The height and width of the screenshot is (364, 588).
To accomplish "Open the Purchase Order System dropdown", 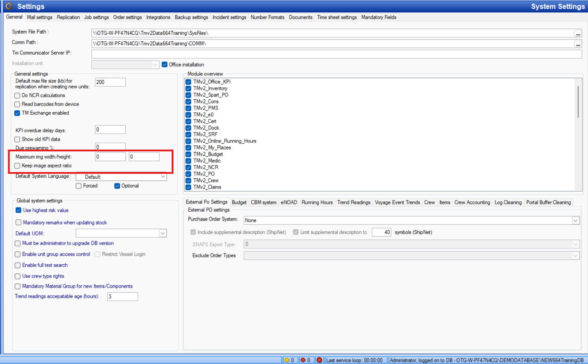I will click(x=575, y=220).
